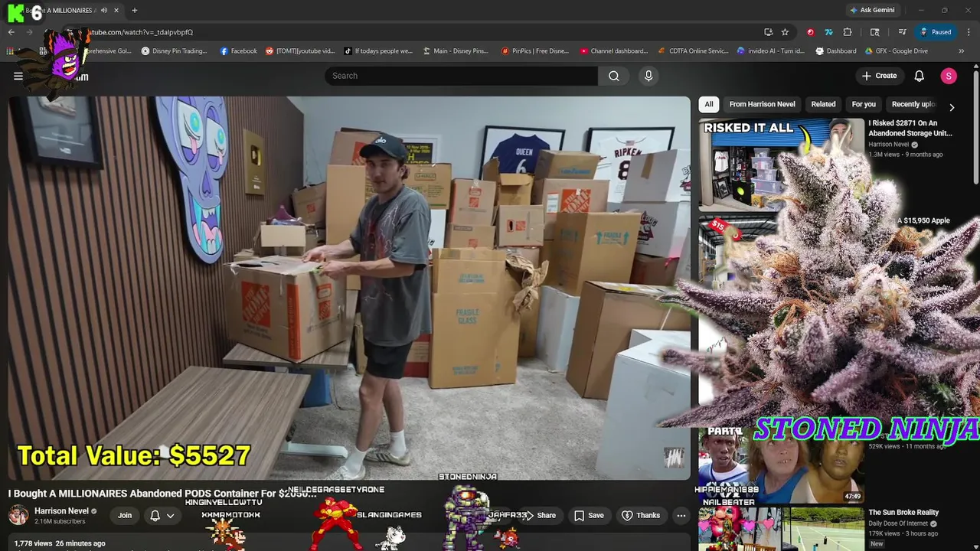980x551 pixels.
Task: Open the Harrison Nevel channel avatar
Action: [18, 515]
